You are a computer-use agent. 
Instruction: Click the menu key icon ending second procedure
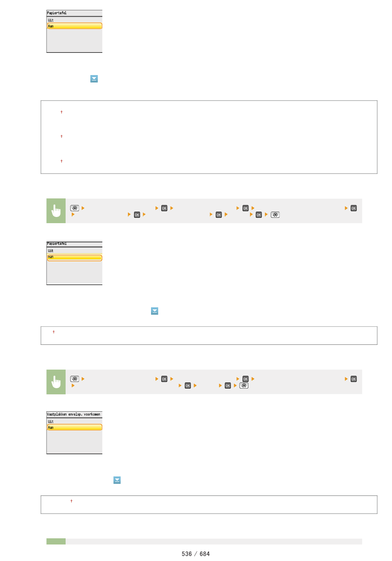(x=244, y=386)
